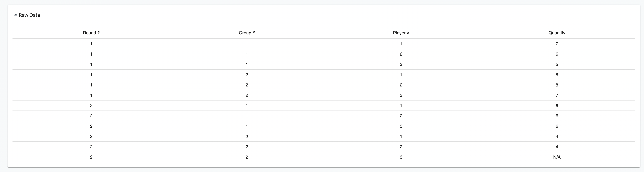Click the Raw Data section title
Viewport: 644px width, 172px height.
click(29, 15)
